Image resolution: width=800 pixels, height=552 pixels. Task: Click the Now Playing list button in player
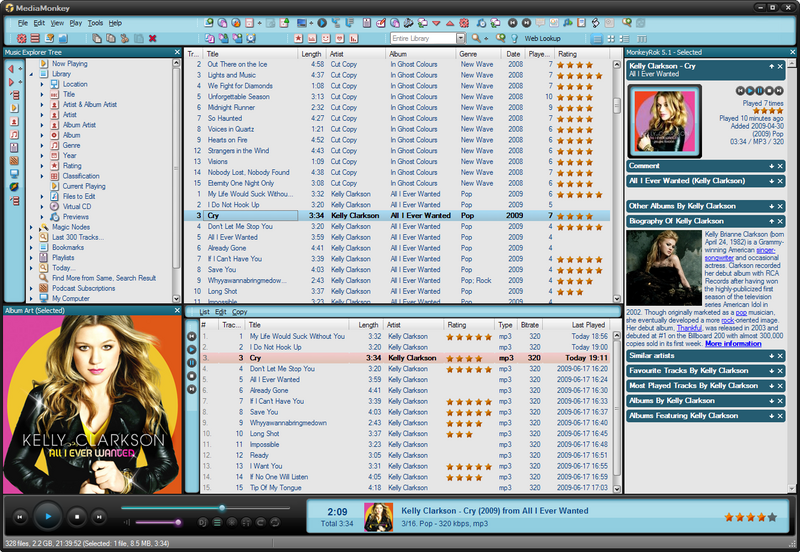click(217, 522)
